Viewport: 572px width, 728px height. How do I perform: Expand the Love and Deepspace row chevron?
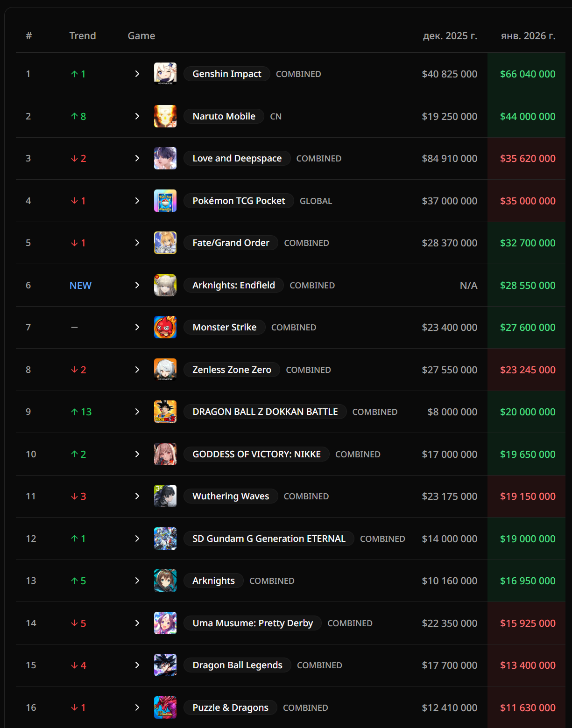137,158
